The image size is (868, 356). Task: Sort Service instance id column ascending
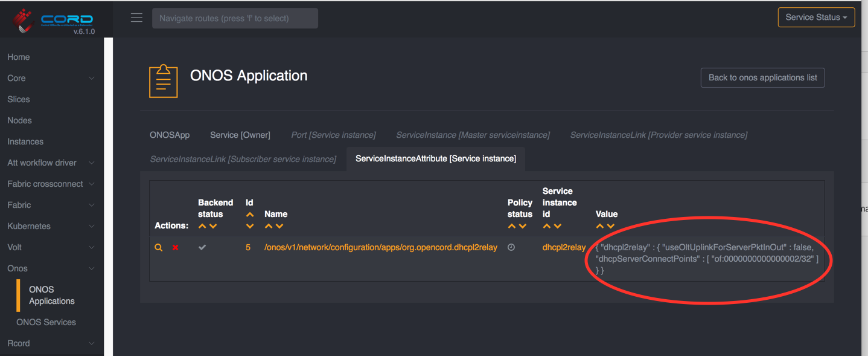[547, 226]
